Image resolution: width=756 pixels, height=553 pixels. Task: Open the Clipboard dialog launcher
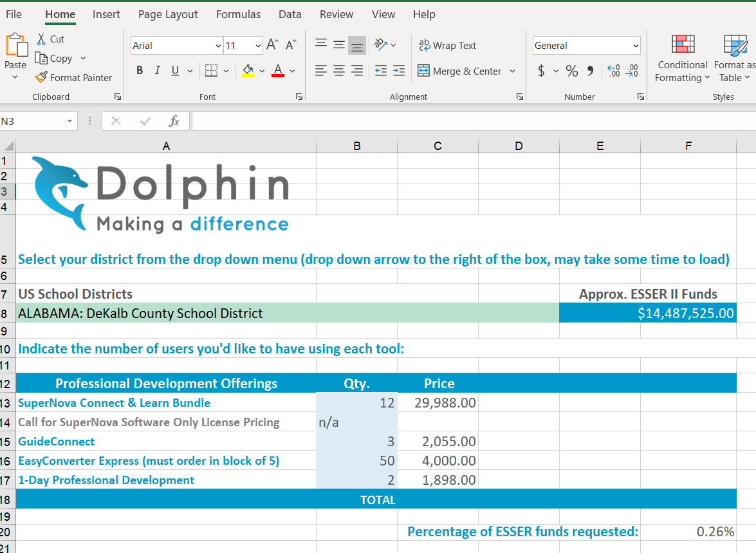[x=118, y=97]
